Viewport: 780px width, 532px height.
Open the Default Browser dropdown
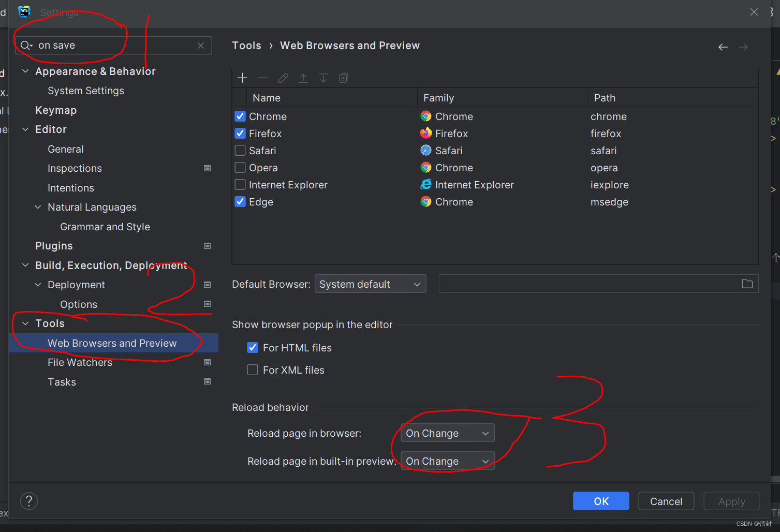(x=370, y=284)
